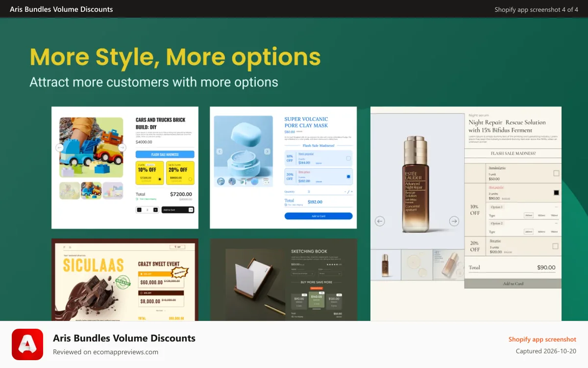Click the $192.00 total in clay mask card
Viewport: 588px width, 368px height.
pyautogui.click(x=315, y=202)
